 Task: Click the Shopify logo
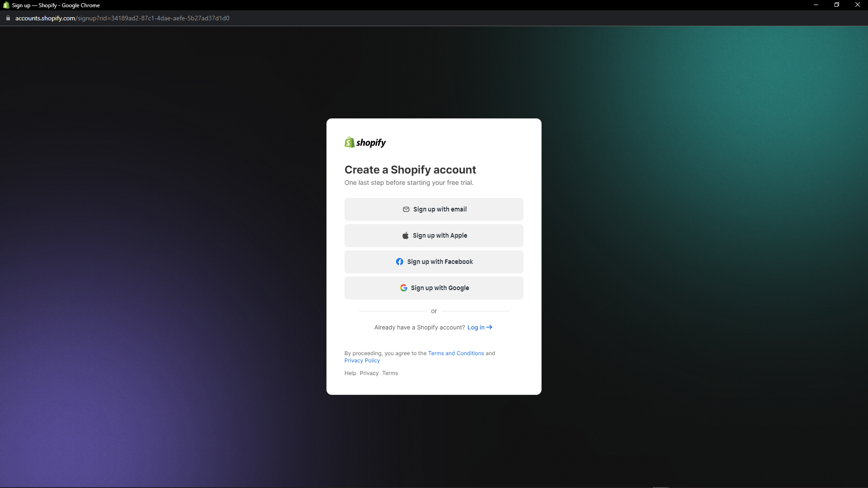(365, 142)
